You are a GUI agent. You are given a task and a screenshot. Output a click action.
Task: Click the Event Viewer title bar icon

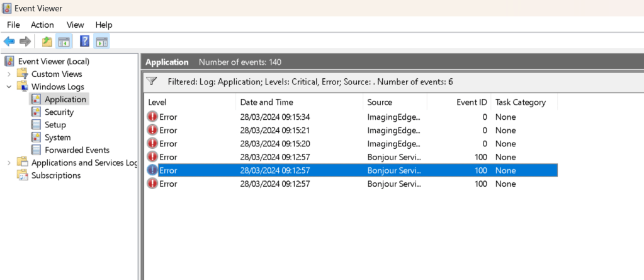pos(7,8)
